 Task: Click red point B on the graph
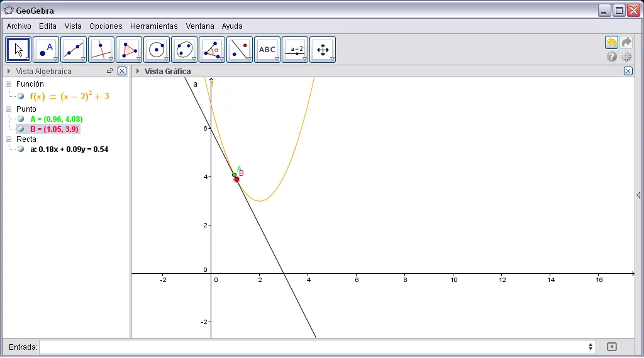236,179
